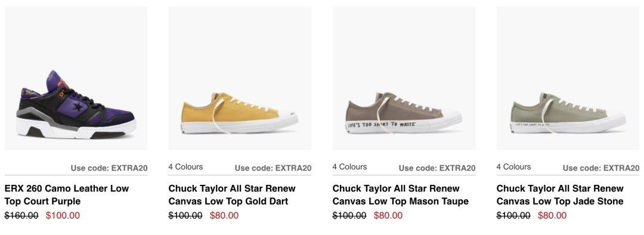Screen dimensions: 644x235
Task: Open the purple ERX 260 Camo shoe image
Action: pos(76,78)
